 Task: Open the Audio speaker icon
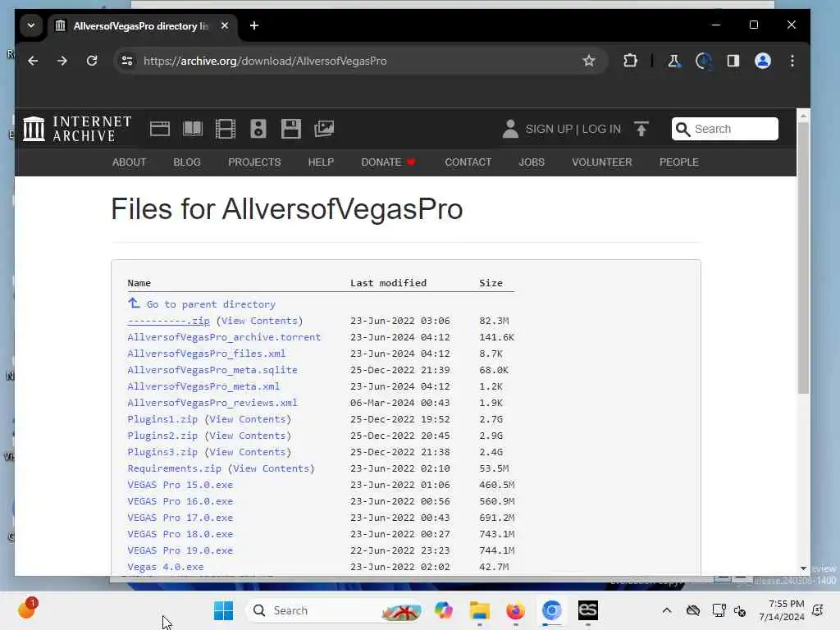(258, 129)
